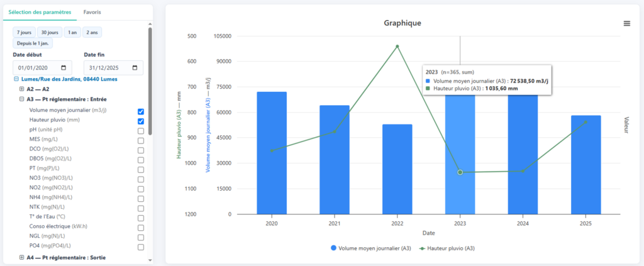This screenshot has width=644, height=266.
Task: Click the Depuis le 1 jan. button
Action: coord(33,43)
